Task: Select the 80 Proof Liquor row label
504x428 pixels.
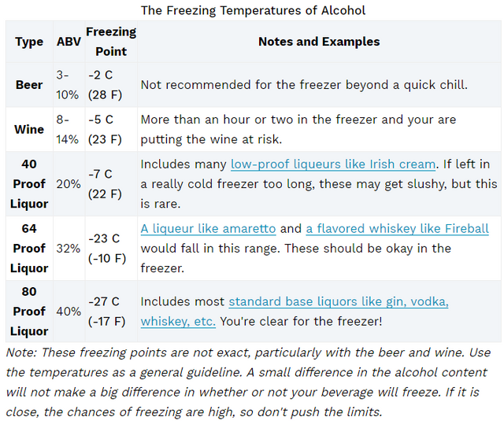Action: (29, 312)
